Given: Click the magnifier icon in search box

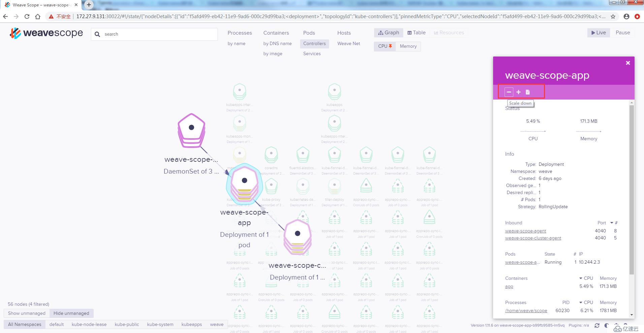Looking at the screenshot, I should (97, 34).
